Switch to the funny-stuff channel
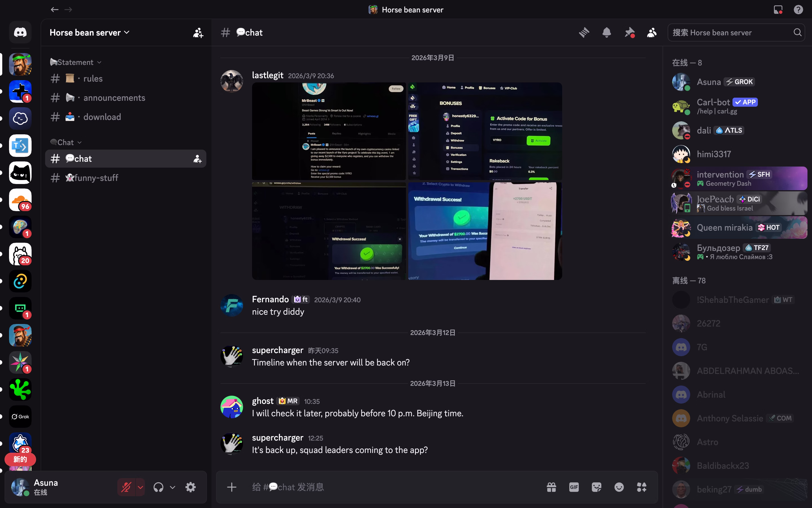This screenshot has height=508, width=812. [x=125, y=178]
